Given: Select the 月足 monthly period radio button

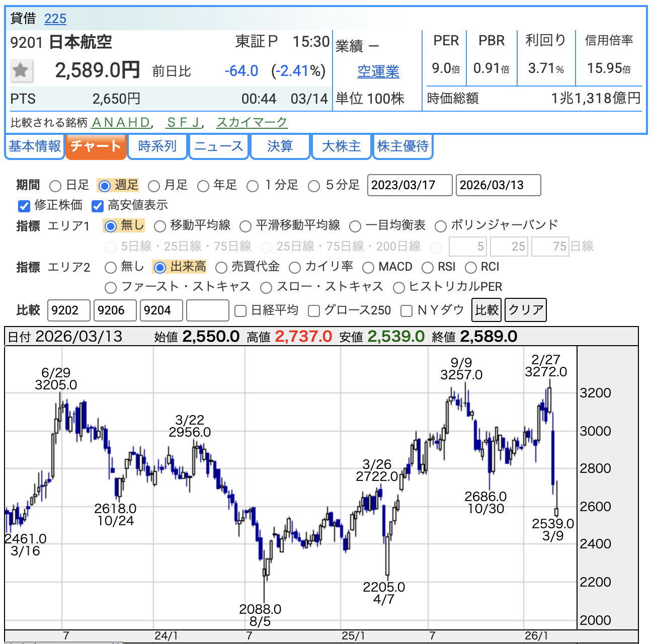Looking at the screenshot, I should point(154,186).
